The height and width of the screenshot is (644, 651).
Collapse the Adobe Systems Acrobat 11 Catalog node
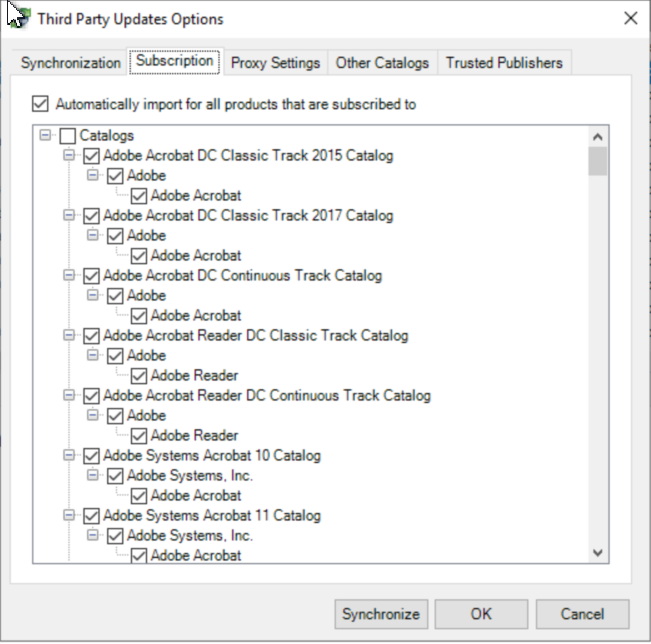point(69,515)
